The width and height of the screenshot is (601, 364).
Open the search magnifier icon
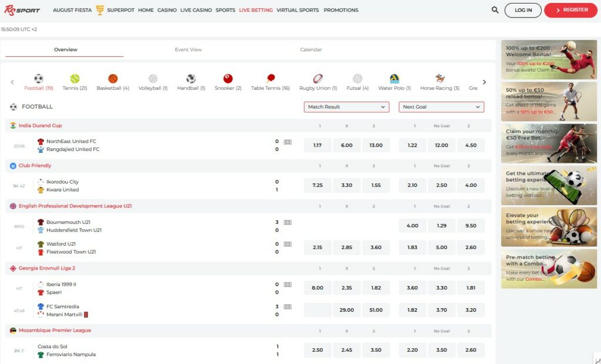495,10
